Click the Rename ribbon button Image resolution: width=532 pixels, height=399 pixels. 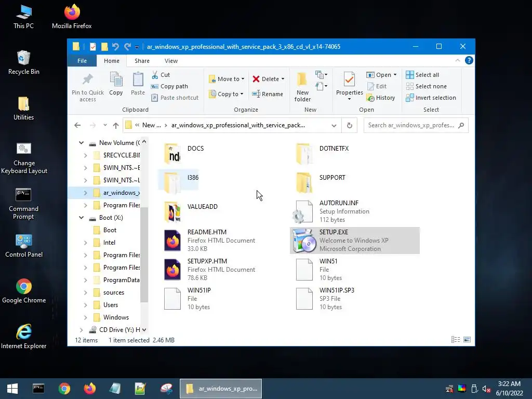[x=268, y=94]
